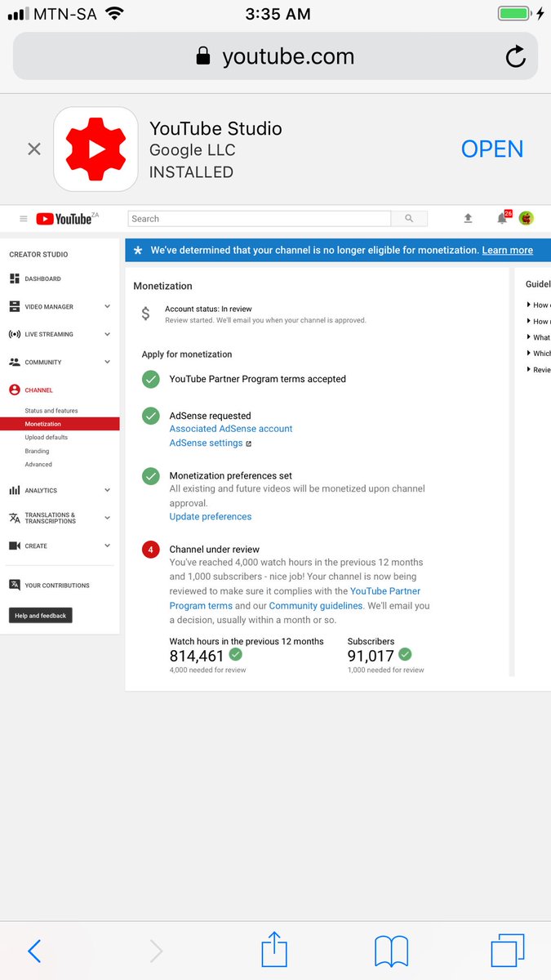Click green check beside AdSense requested

point(151,416)
